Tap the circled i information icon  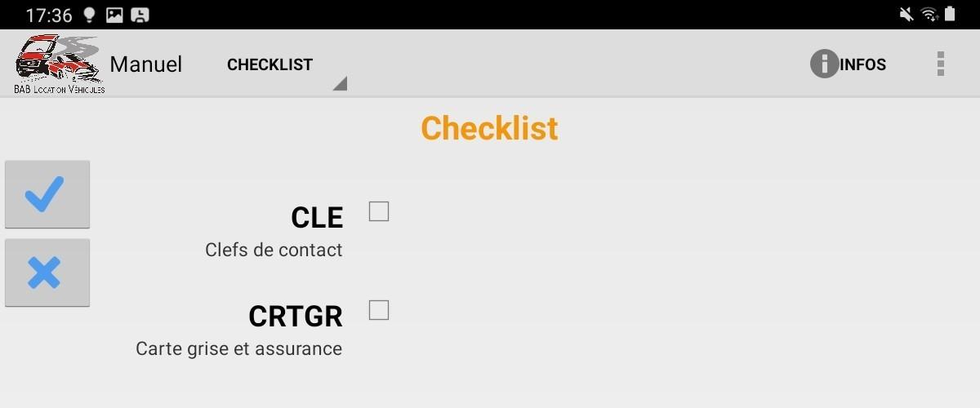[824, 64]
